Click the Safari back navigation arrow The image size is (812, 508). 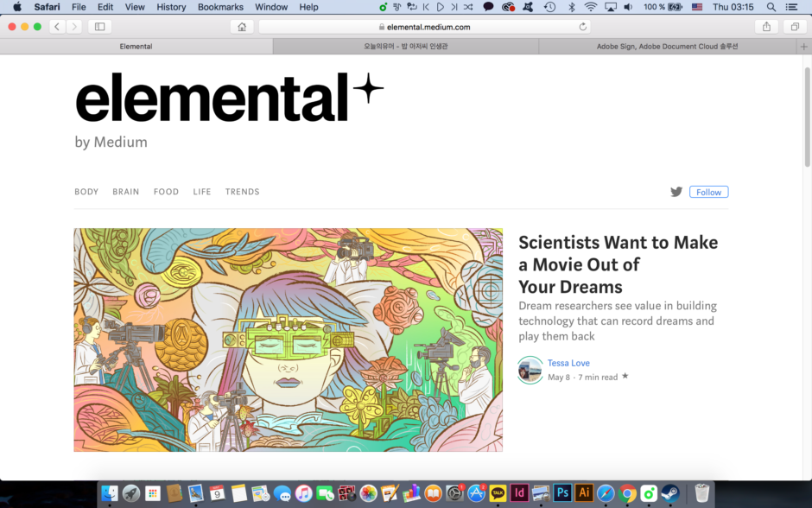click(57, 27)
